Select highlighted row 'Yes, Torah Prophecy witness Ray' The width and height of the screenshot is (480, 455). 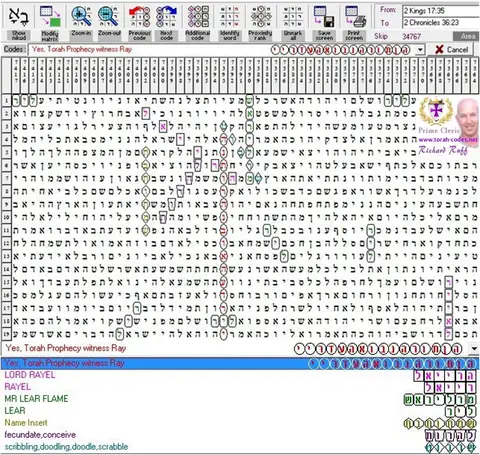click(240, 363)
